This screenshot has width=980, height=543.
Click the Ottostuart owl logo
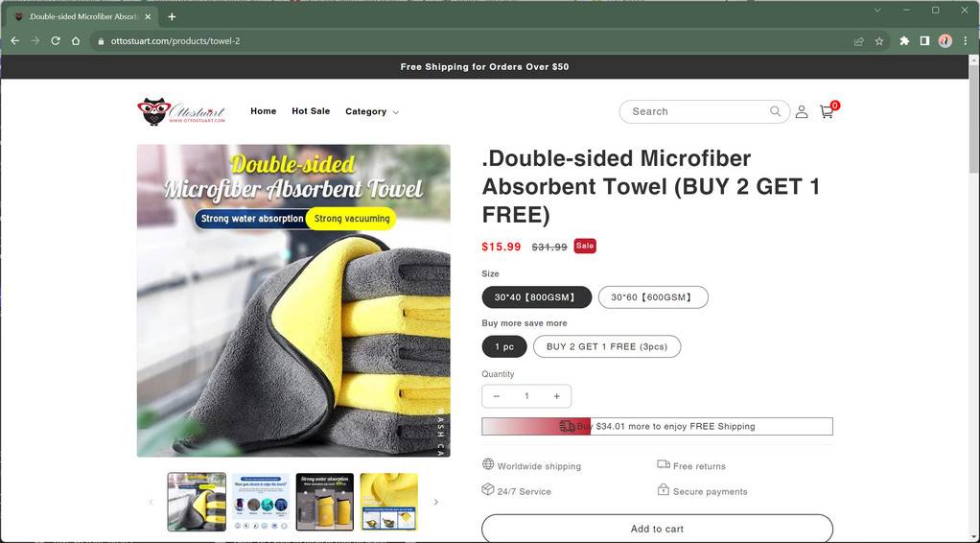coord(181,111)
